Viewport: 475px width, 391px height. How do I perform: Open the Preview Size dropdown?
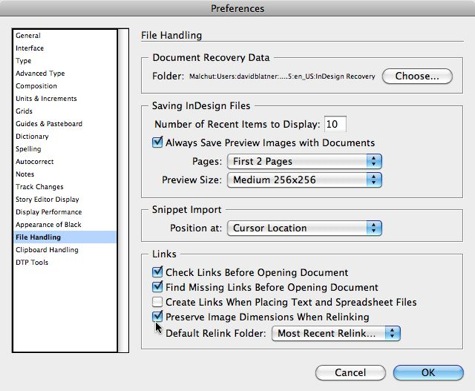point(304,180)
